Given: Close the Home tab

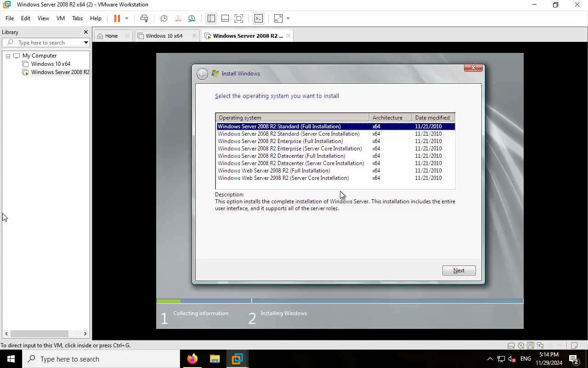Looking at the screenshot, I should (127, 36).
